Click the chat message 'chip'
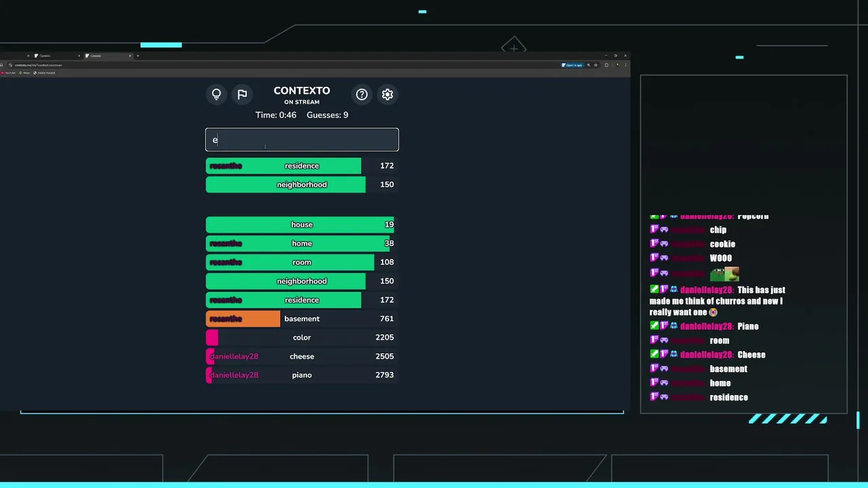The width and height of the screenshot is (868, 488). 718,230
